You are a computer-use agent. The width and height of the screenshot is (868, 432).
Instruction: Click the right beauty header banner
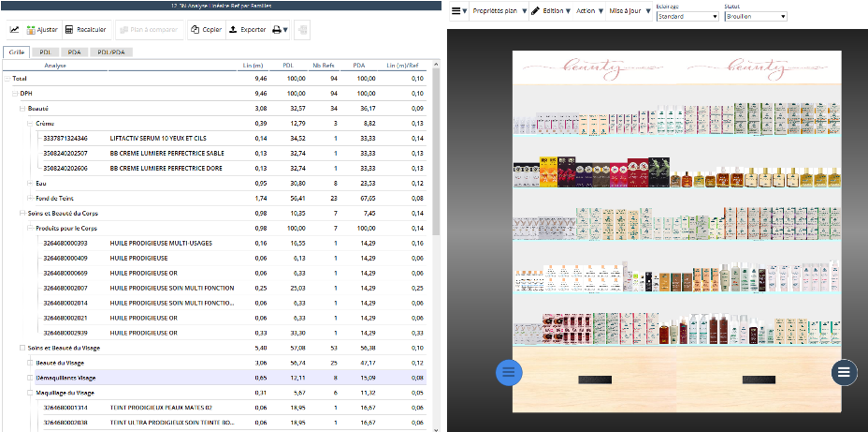759,68
